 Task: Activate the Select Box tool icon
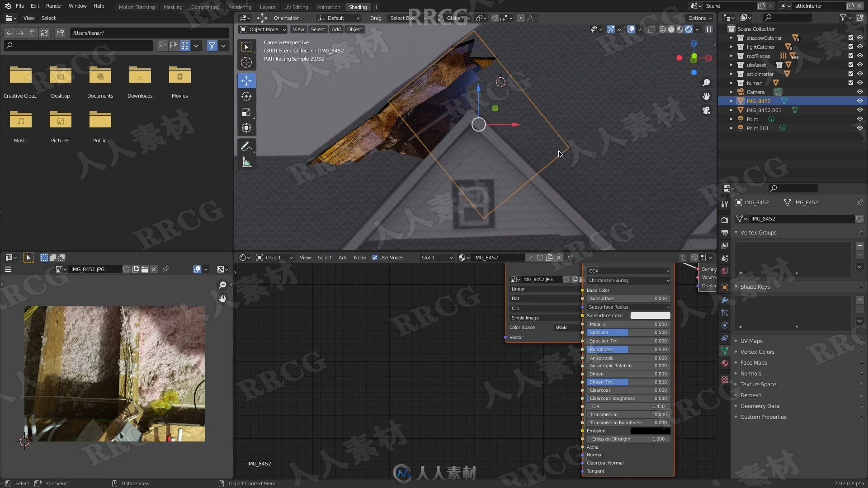(246, 47)
